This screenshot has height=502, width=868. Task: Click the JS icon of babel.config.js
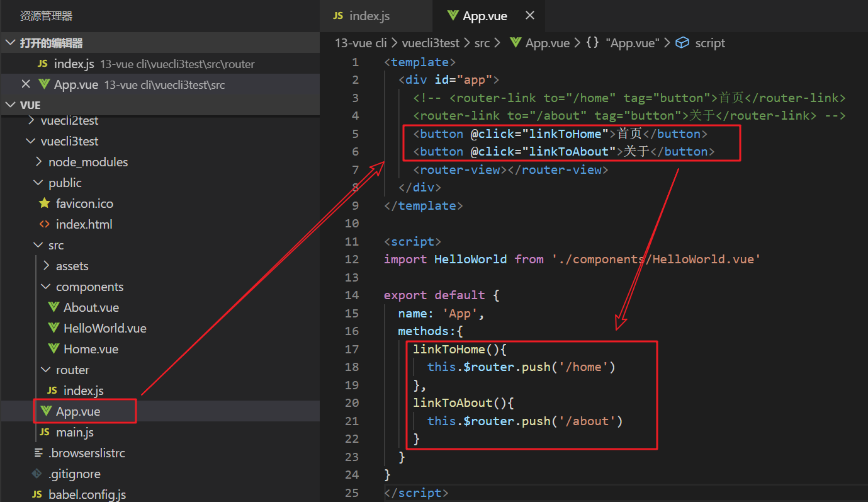point(37,494)
